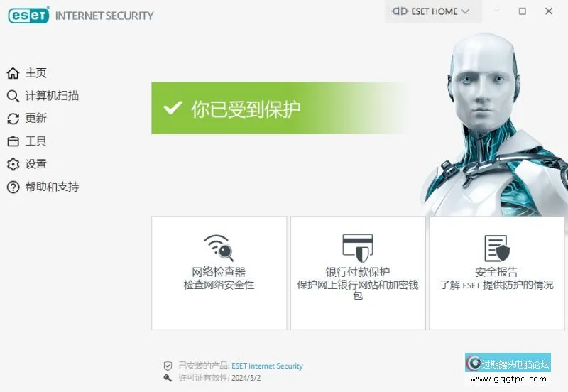Click the license validity date 2024/5/2
The width and height of the screenshot is (568, 392).
click(x=246, y=378)
